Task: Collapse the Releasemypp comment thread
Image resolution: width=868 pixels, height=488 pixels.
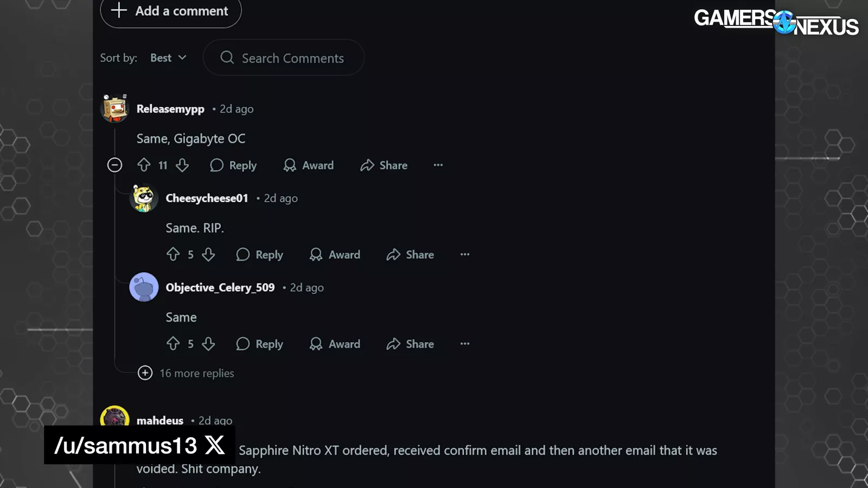Action: (x=114, y=165)
